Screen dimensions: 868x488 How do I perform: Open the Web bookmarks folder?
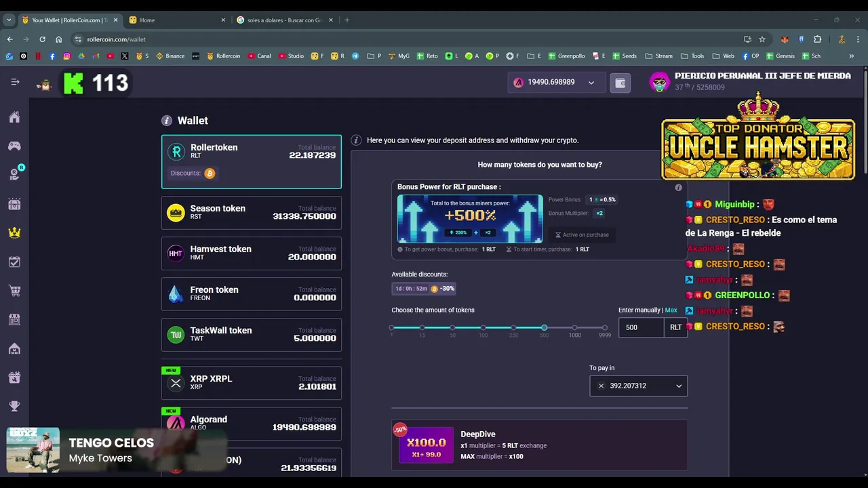click(723, 56)
